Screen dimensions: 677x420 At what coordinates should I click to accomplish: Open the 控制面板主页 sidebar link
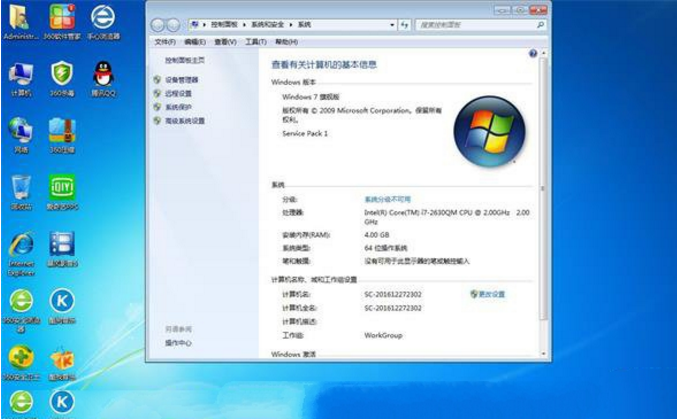pyautogui.click(x=185, y=60)
